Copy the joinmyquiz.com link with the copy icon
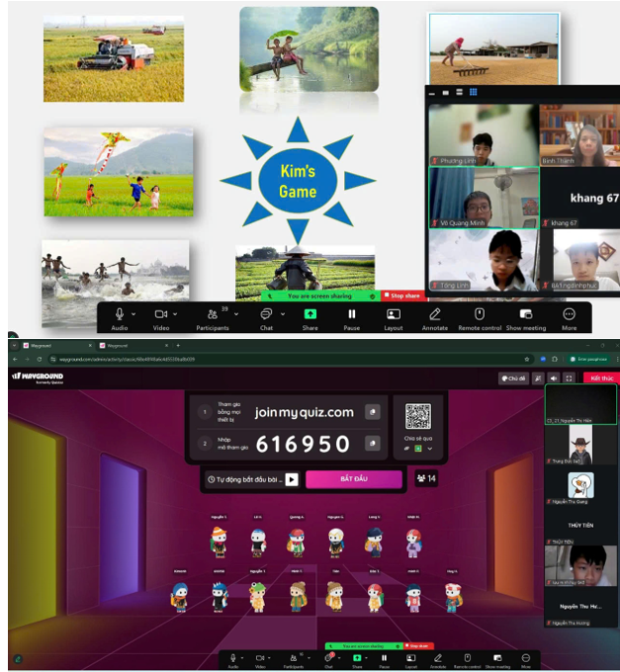Screen dimensions: 620x672 (x=373, y=412)
